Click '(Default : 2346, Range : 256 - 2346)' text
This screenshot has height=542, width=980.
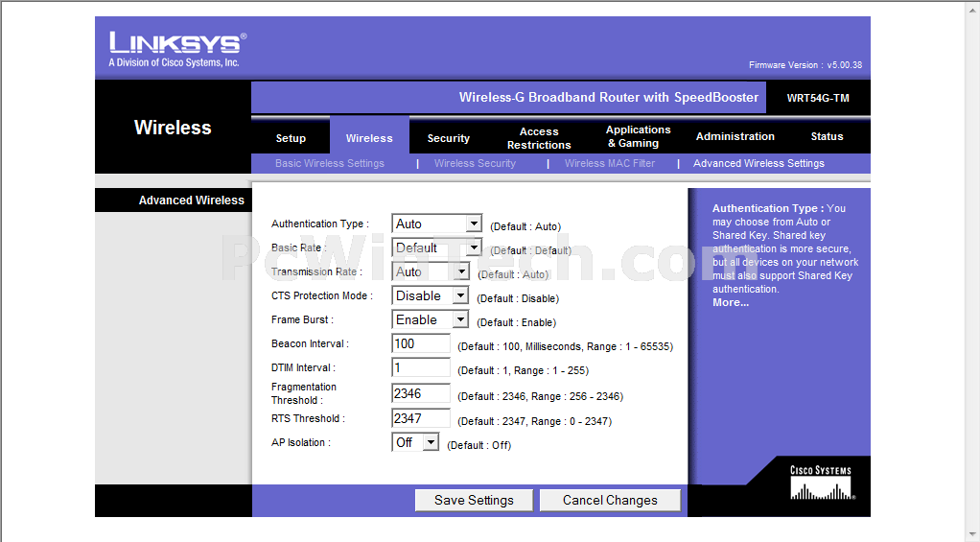point(540,396)
